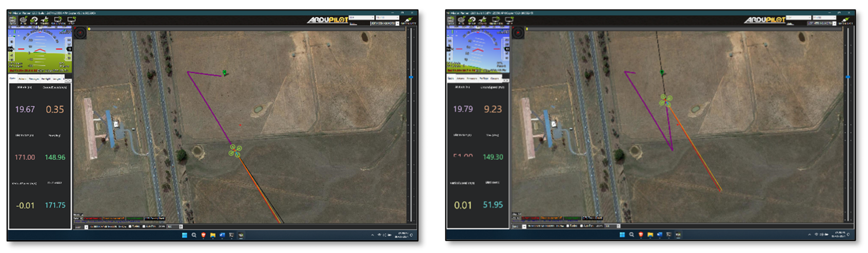Image resolution: width=868 pixels, height=253 pixels.
Task: Click SETUP icon in left window toolbar
Action: (x=34, y=20)
